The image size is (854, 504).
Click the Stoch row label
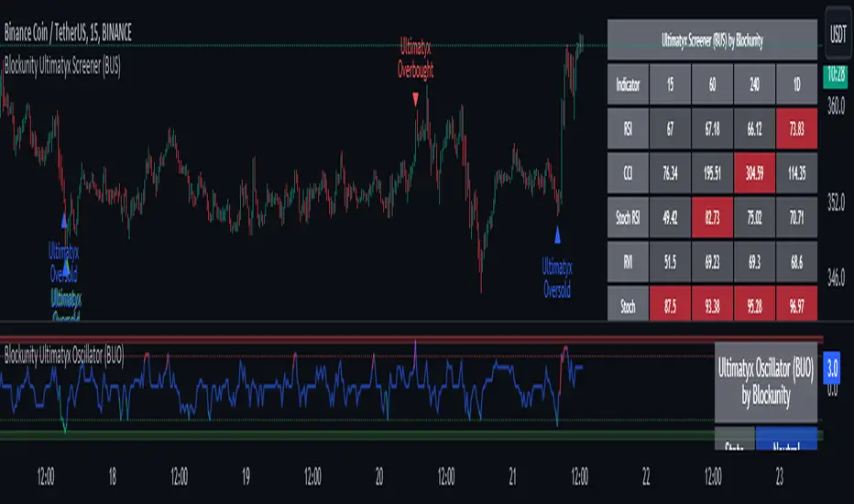click(x=628, y=303)
